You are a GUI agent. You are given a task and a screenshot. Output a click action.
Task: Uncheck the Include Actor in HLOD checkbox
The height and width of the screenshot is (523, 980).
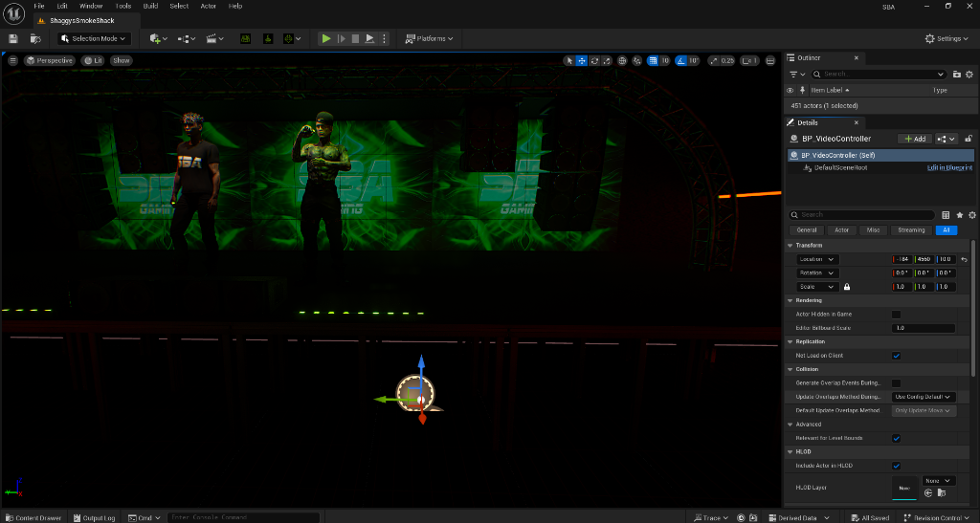(896, 466)
